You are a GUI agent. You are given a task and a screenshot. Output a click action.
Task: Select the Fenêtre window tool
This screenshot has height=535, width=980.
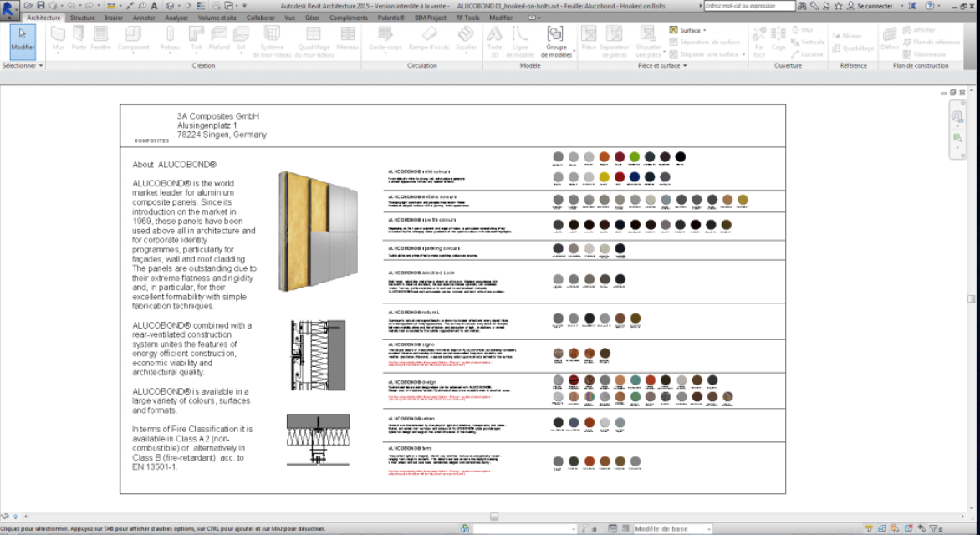tap(100, 38)
